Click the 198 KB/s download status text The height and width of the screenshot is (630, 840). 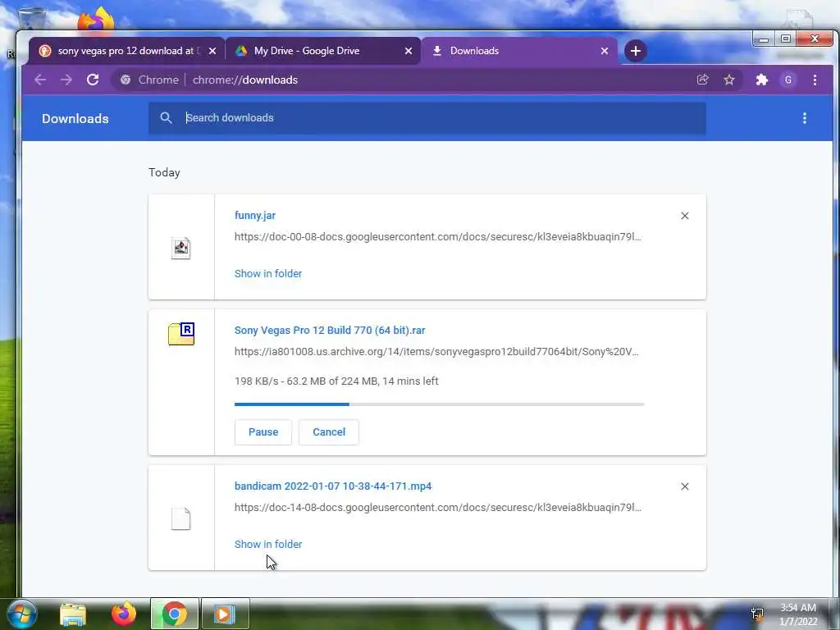click(336, 381)
